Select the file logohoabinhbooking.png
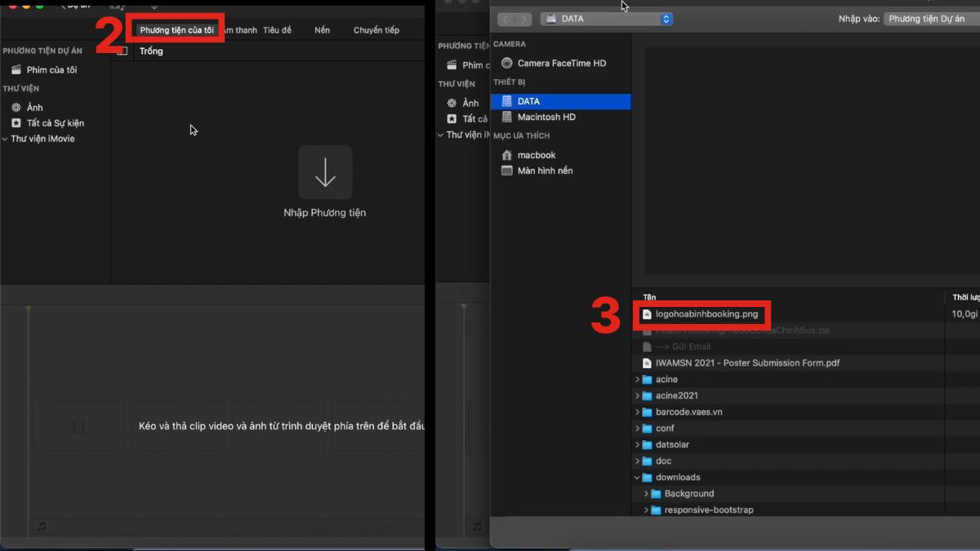 tap(706, 314)
